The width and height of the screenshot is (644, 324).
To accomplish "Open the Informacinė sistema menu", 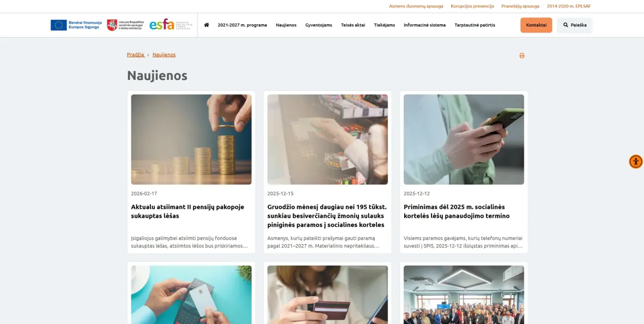I will click(425, 25).
